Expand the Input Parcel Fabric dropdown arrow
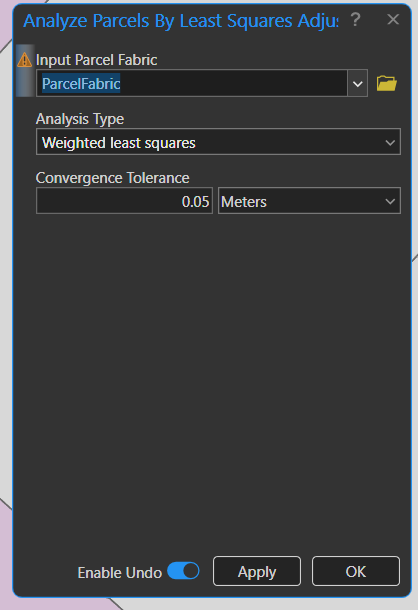 tap(358, 83)
